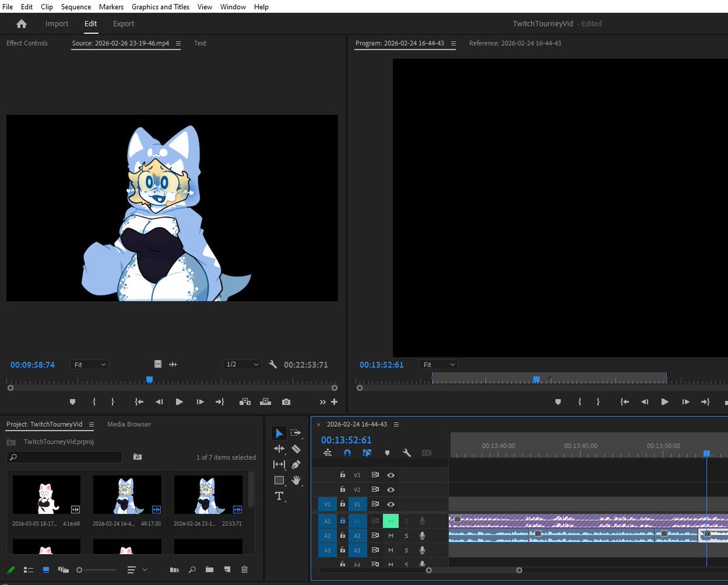The width and height of the screenshot is (728, 585).
Task: Switch to the Media Browser tab
Action: click(129, 424)
